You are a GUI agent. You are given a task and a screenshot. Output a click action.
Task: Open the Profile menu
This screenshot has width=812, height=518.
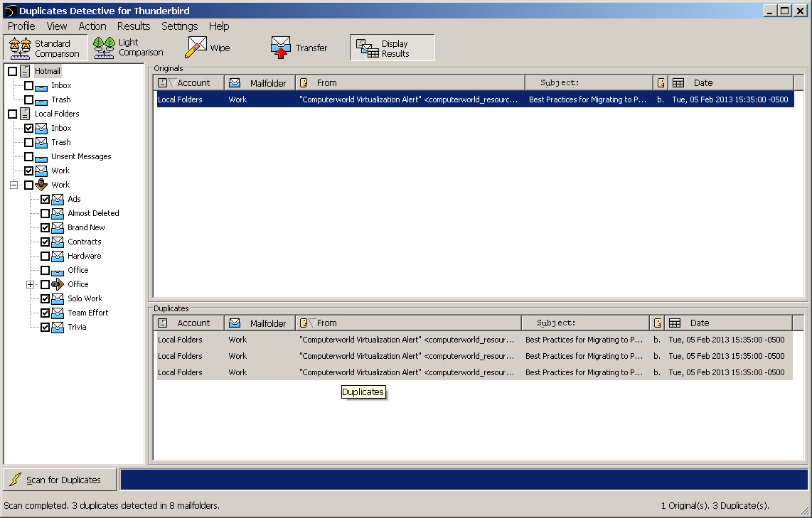[x=21, y=26]
